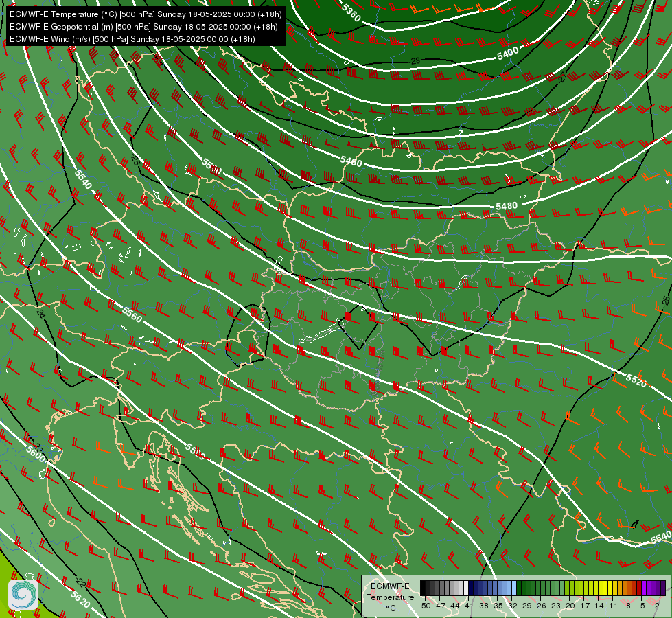
Task: Click the 5600 geopotential contour label
Action: [x=36, y=455]
